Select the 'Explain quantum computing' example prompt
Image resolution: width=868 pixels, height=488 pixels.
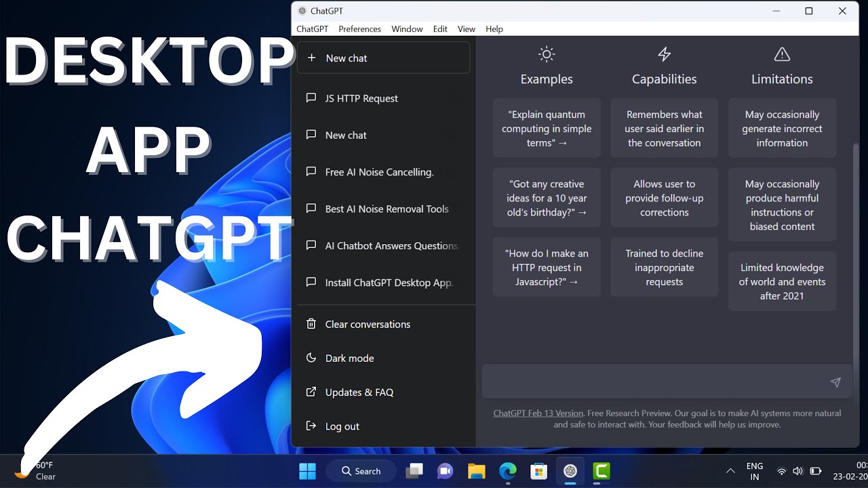(547, 128)
